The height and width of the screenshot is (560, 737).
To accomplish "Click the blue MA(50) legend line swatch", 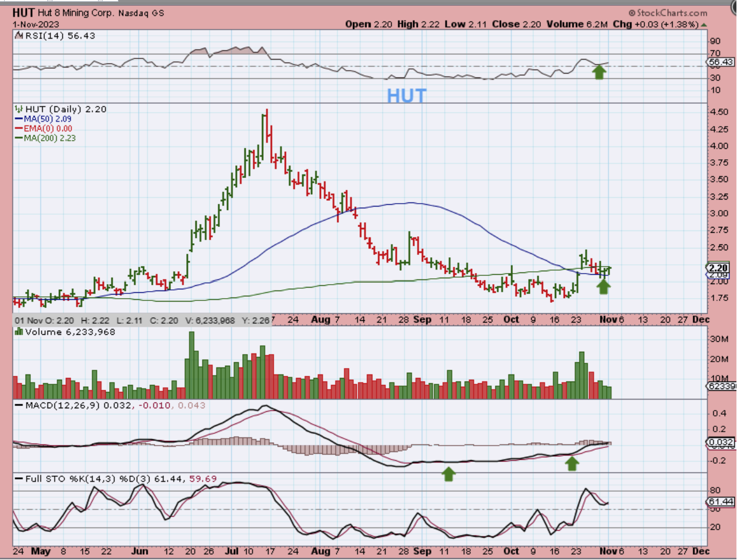I will (19, 119).
